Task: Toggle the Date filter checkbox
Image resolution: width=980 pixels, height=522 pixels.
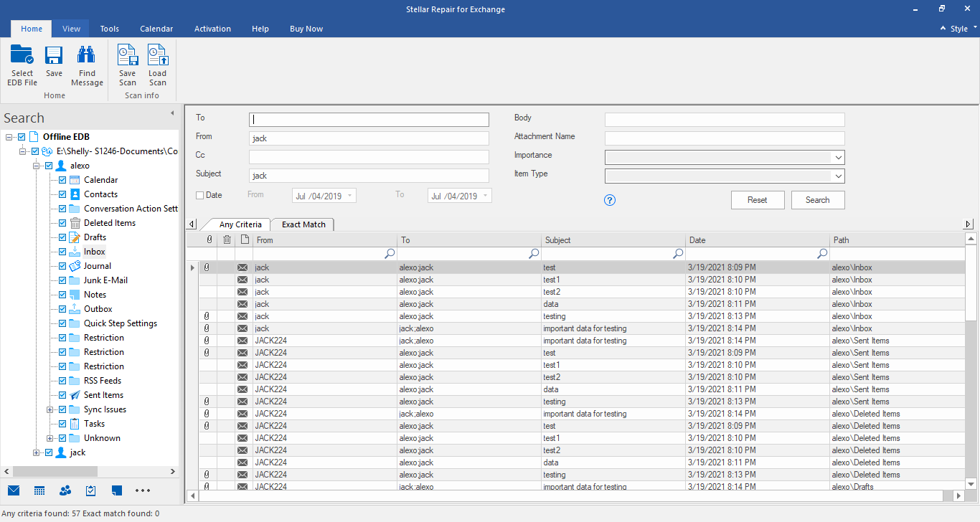Action: tap(200, 195)
